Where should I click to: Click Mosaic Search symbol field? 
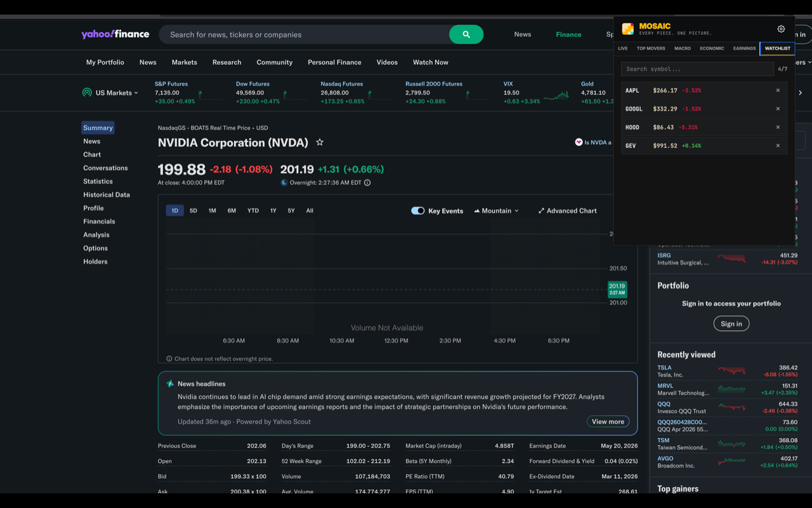(x=697, y=69)
